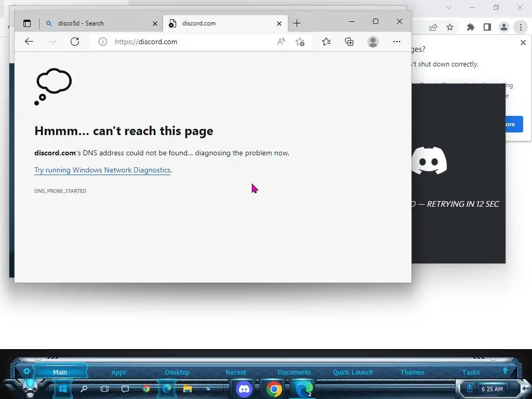Open the Tasks dock tab
The width and height of the screenshot is (532, 399).
click(x=471, y=372)
